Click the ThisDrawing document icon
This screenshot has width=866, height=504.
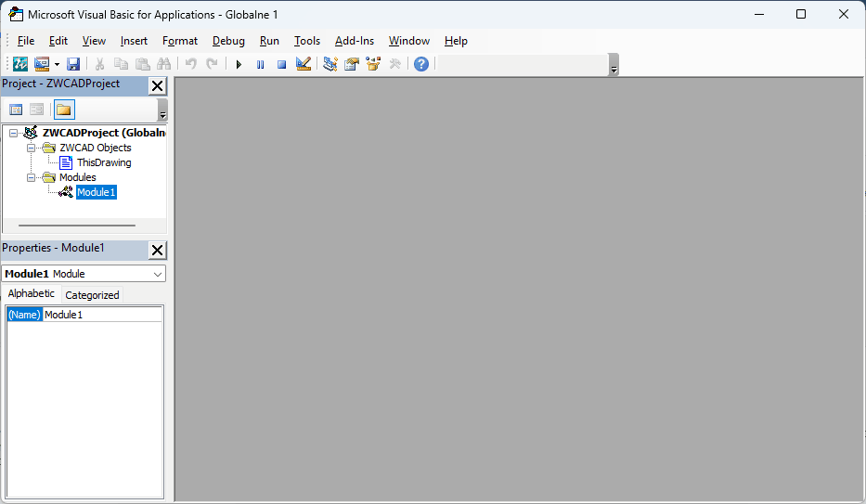(66, 162)
